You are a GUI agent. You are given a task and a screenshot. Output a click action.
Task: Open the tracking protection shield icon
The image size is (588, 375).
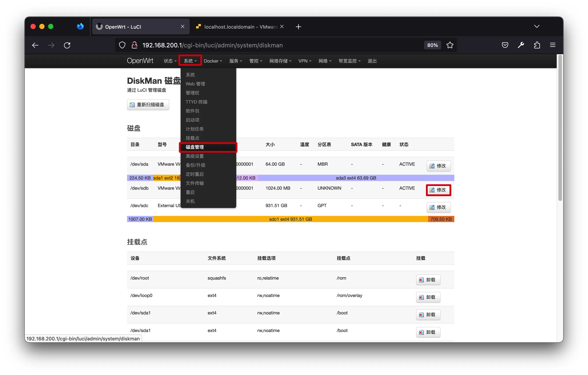pos(122,45)
